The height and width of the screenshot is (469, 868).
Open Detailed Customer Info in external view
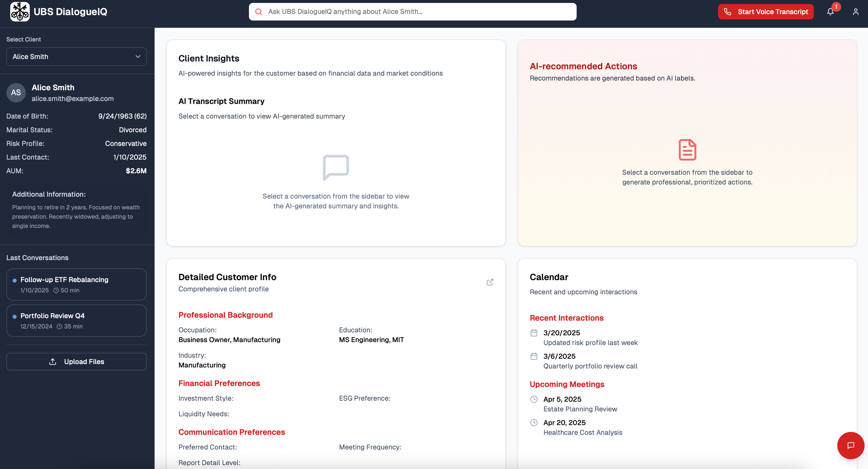pos(490,282)
